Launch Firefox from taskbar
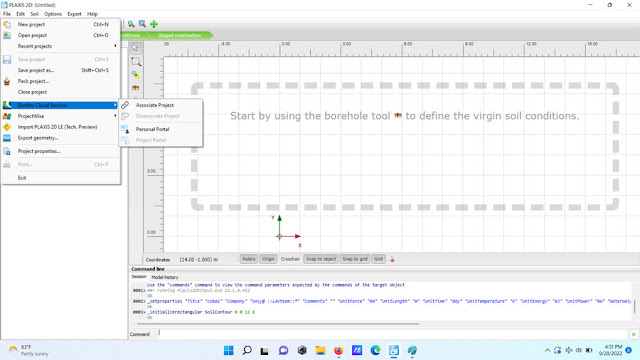Image resolution: width=640 pixels, height=360 pixels. pos(338,350)
